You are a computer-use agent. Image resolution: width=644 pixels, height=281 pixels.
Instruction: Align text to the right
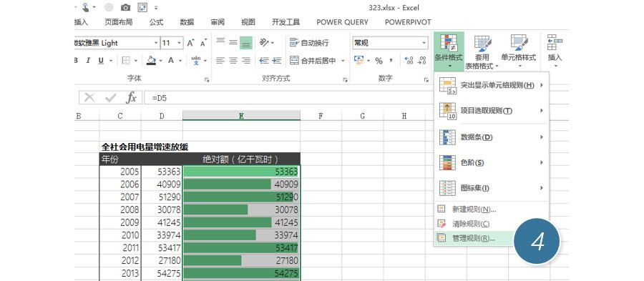click(246, 61)
